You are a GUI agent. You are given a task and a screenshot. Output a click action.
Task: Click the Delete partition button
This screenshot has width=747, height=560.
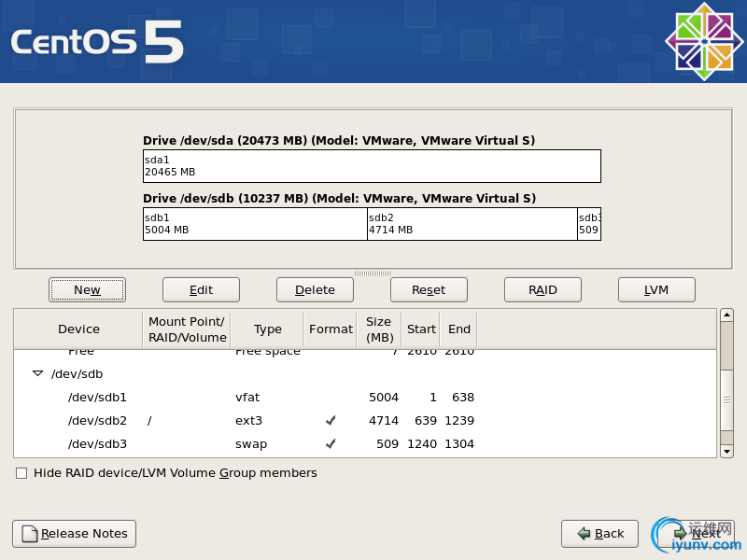[x=315, y=289]
